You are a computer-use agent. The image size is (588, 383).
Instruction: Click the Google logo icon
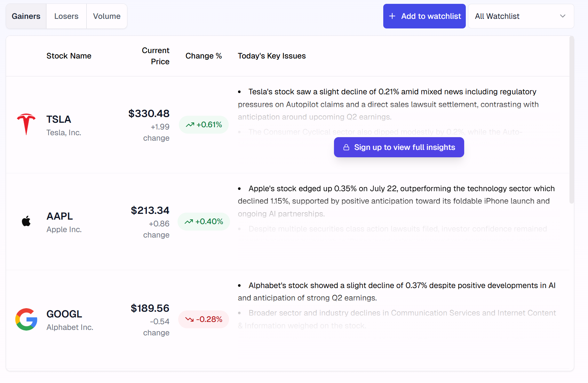(26, 319)
